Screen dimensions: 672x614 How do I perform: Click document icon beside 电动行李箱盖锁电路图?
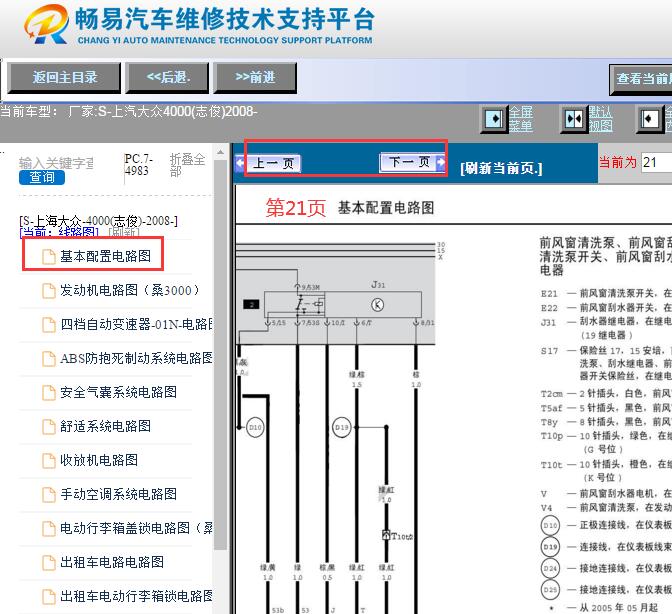point(49,528)
